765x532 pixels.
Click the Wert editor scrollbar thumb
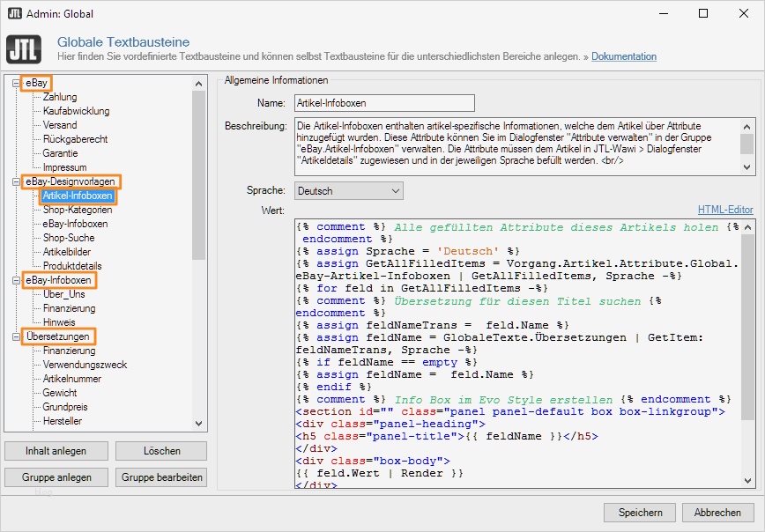coord(748,327)
